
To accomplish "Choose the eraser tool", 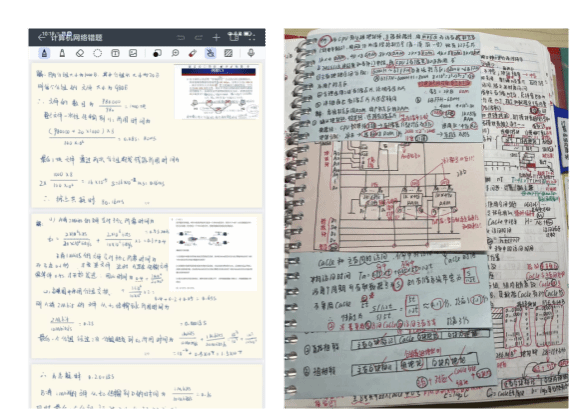I will pyautogui.click(x=80, y=53).
